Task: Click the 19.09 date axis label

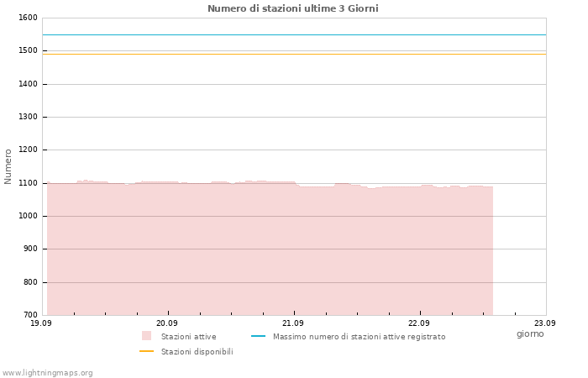Action: tap(41, 323)
